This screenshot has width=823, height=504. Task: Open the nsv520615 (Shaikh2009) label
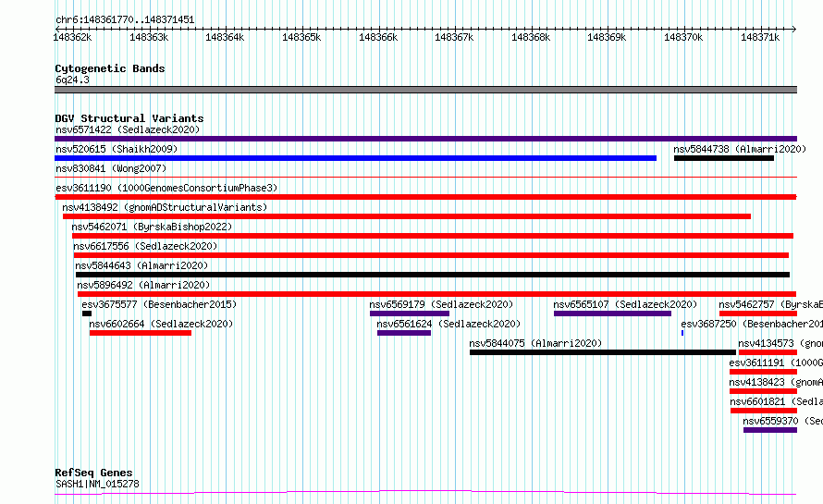point(117,149)
